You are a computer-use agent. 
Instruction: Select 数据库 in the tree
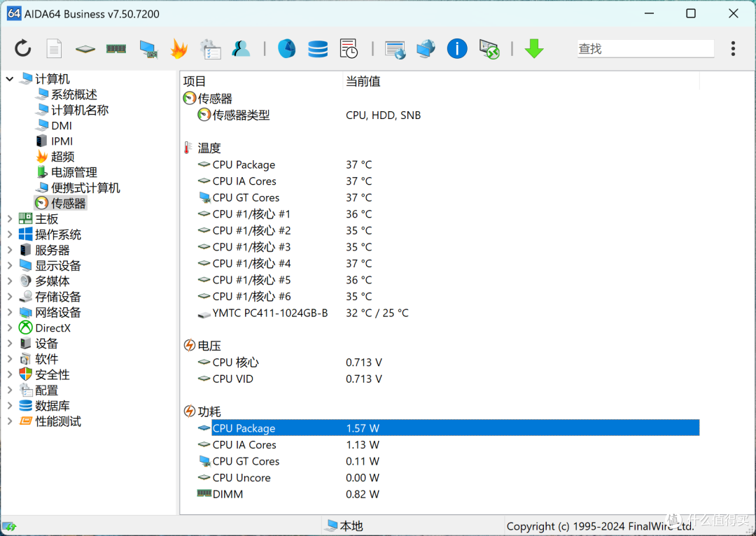(52, 406)
